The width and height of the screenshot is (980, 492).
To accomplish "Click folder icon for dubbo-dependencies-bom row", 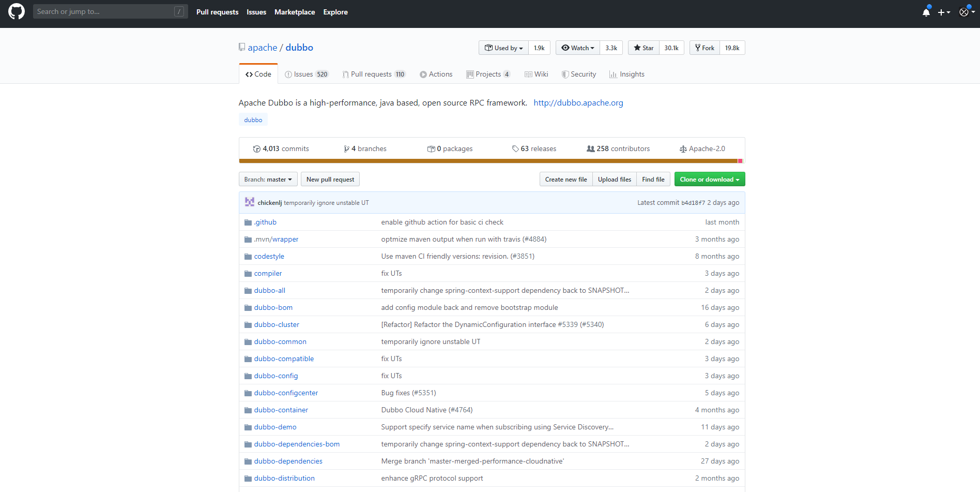I will (x=248, y=444).
